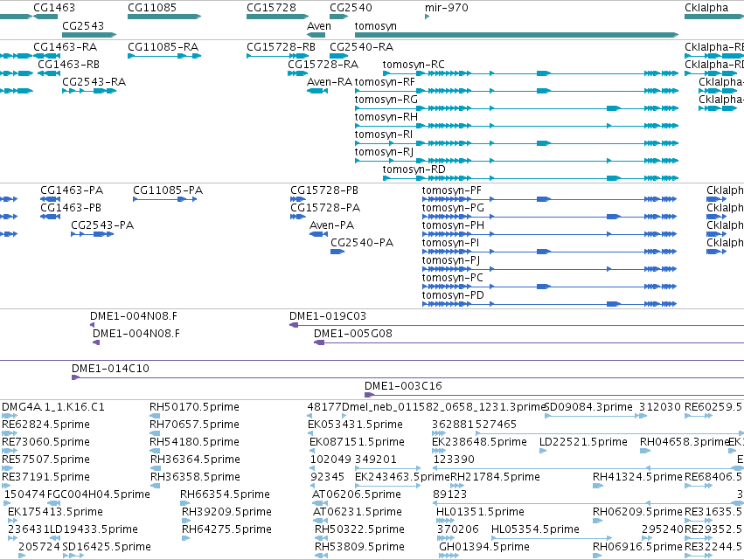Screen dimensions: 744x560
Task: Select EST RH70657.5prime
Action: [194, 425]
